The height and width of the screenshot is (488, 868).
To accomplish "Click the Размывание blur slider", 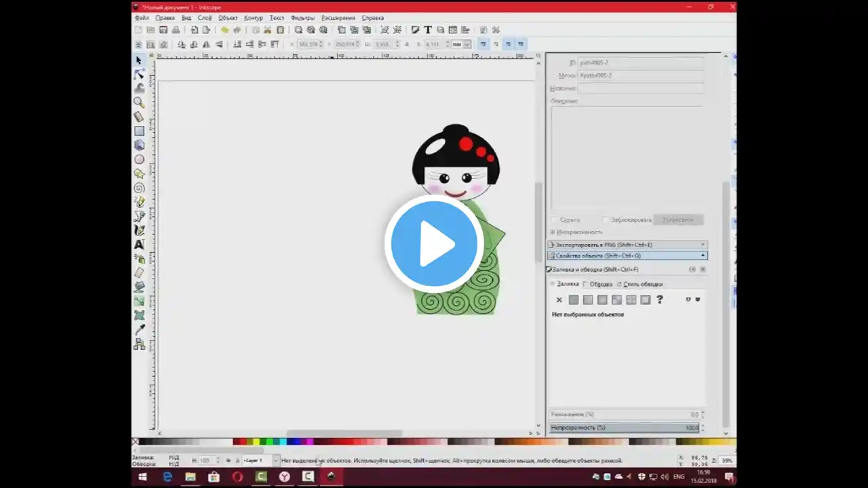I will pyautogui.click(x=624, y=414).
